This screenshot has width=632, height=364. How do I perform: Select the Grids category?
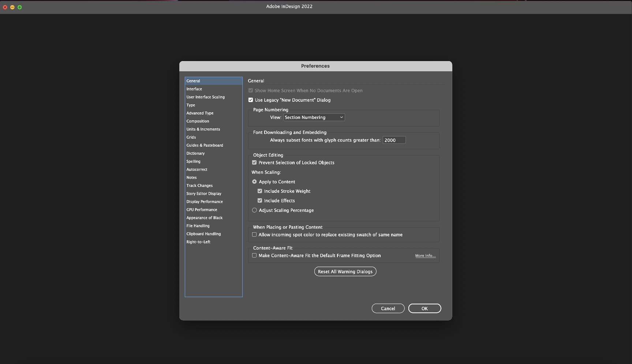coord(214,137)
